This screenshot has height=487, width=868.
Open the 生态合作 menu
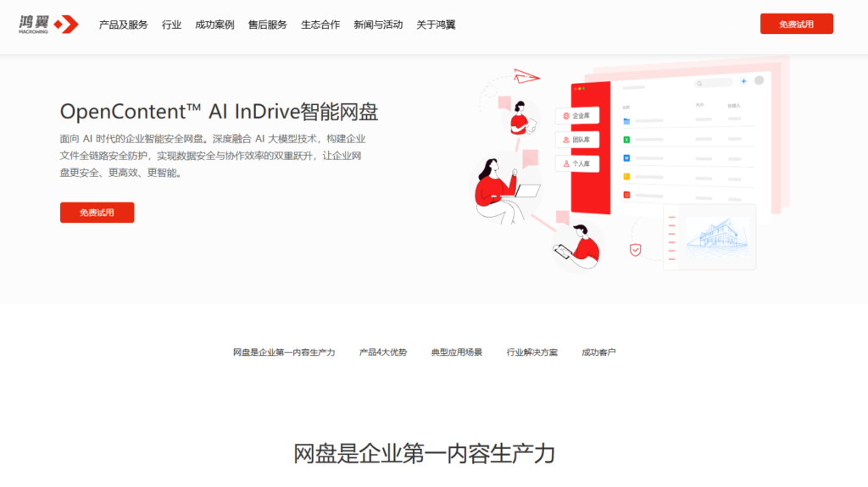pos(320,25)
